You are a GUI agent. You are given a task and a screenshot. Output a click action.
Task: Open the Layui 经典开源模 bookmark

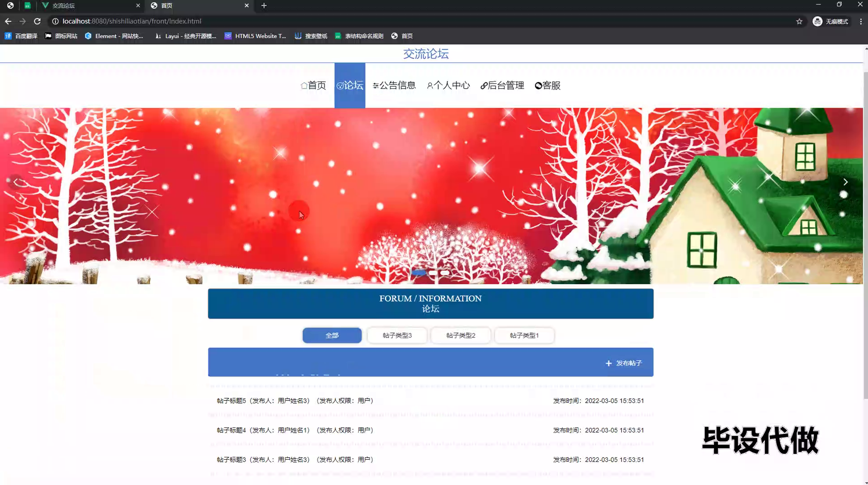[185, 36]
